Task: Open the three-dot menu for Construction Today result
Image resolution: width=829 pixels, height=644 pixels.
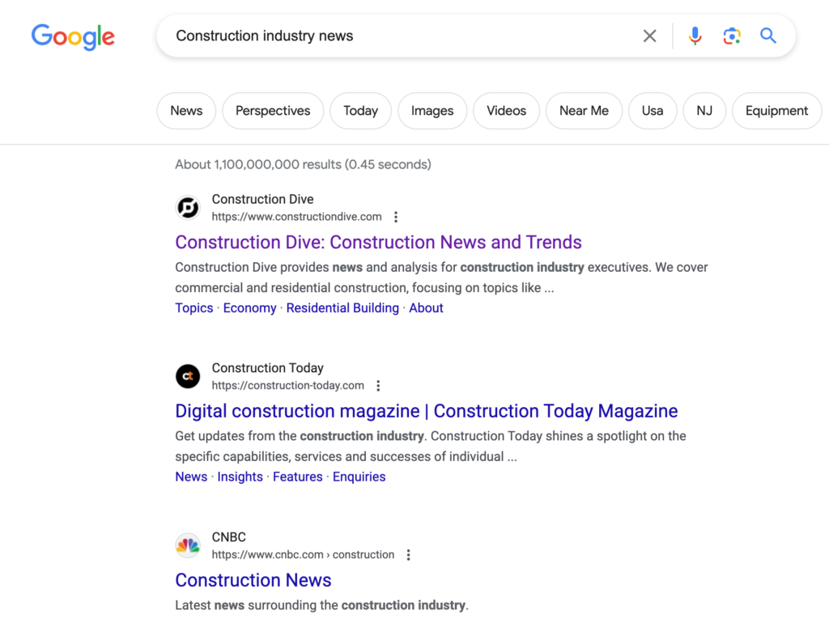Action: coord(379,385)
